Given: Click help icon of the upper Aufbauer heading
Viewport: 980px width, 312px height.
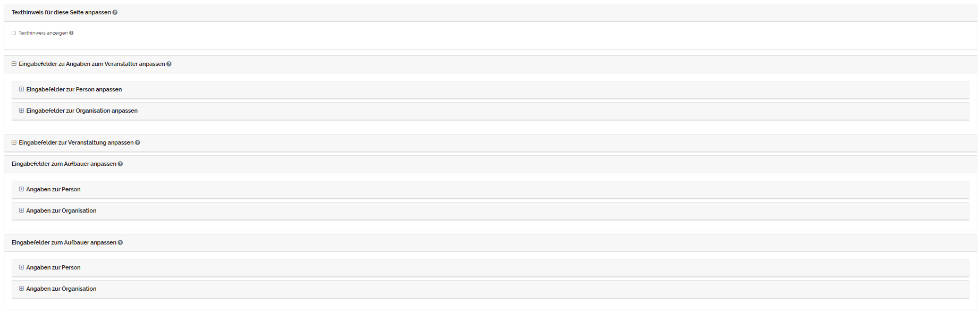Looking at the screenshot, I should (x=120, y=164).
